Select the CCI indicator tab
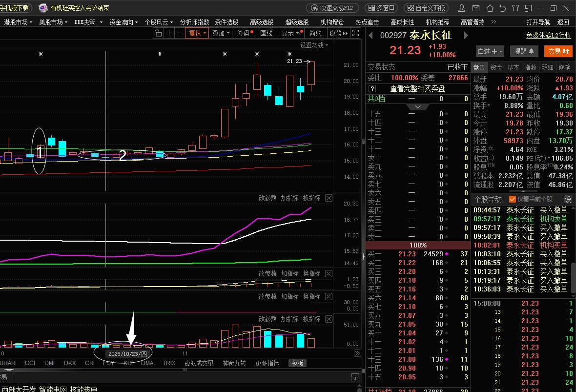This screenshot has height=392, width=576. (30, 363)
